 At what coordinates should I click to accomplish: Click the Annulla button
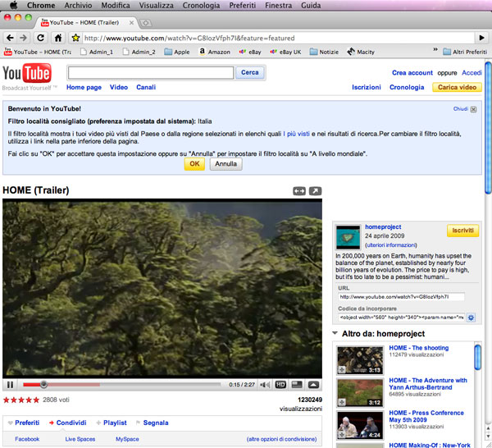(x=226, y=164)
